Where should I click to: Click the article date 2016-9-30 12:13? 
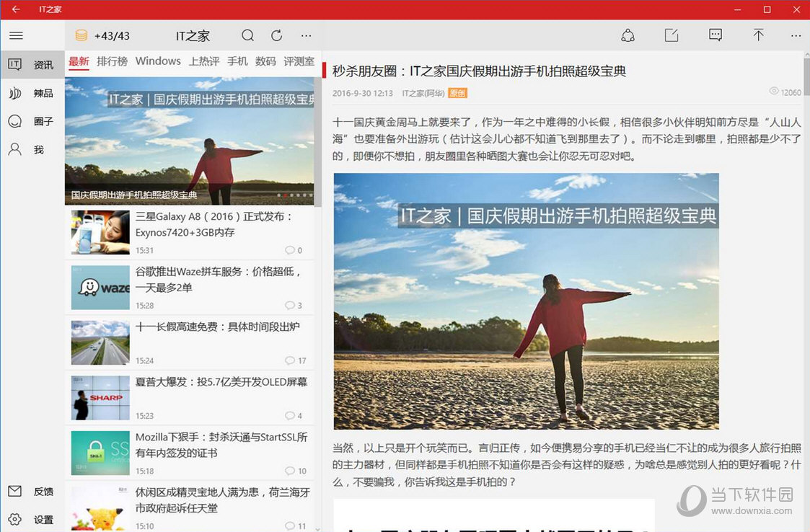363,93
